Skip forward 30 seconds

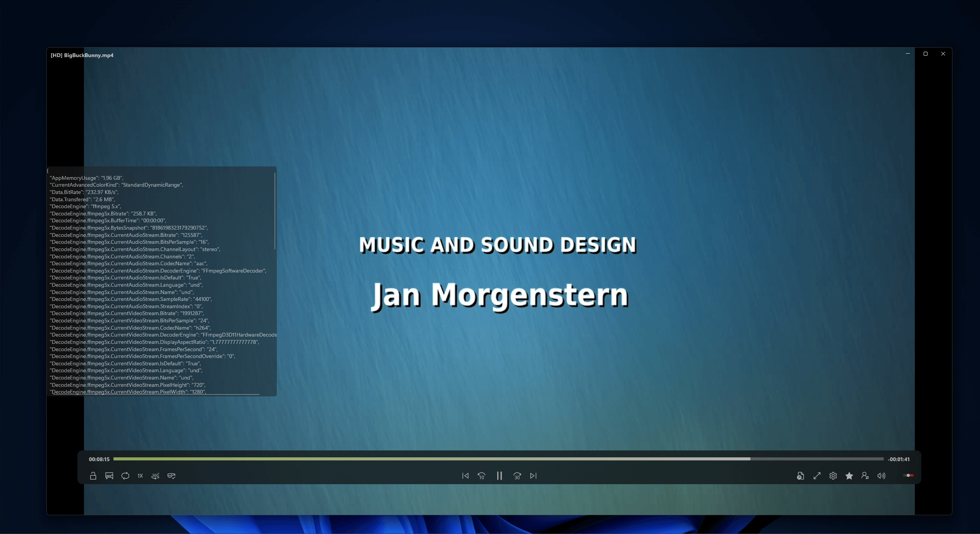[x=517, y=476]
